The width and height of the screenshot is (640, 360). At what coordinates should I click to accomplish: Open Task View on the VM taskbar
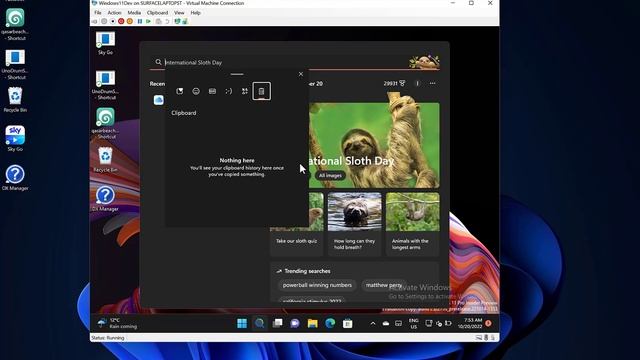[x=277, y=323]
